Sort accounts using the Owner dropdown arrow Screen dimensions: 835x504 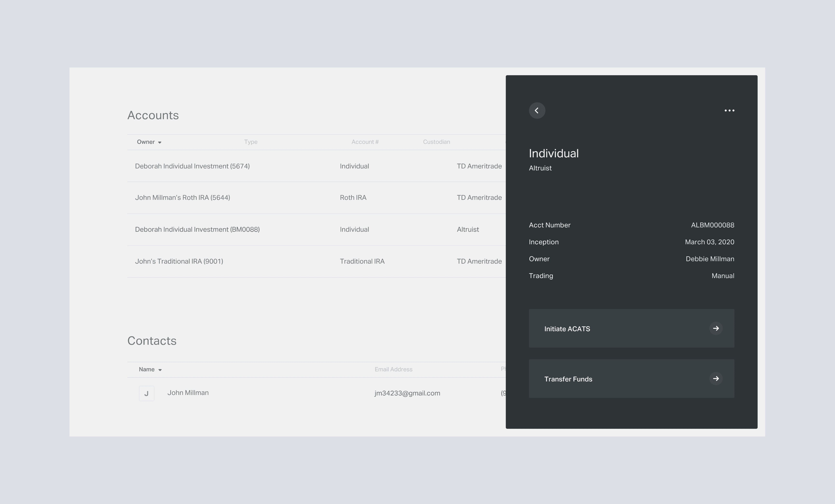click(x=160, y=142)
